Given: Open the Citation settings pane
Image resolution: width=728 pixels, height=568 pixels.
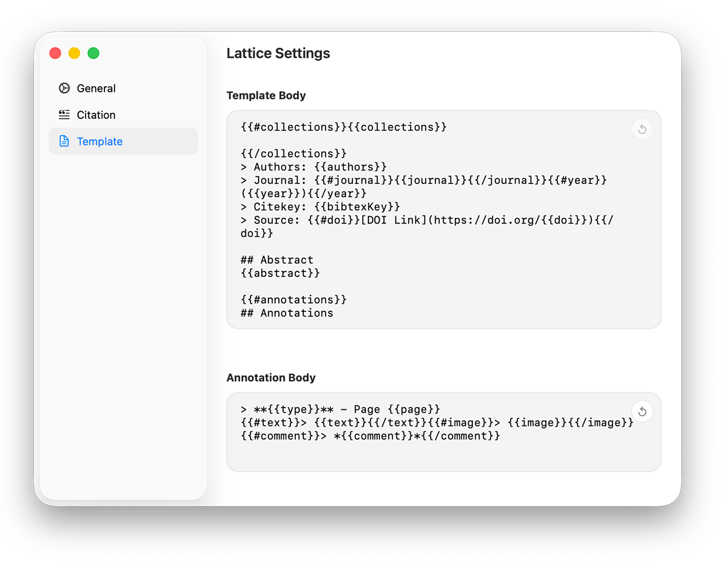Looking at the screenshot, I should click(x=123, y=115).
